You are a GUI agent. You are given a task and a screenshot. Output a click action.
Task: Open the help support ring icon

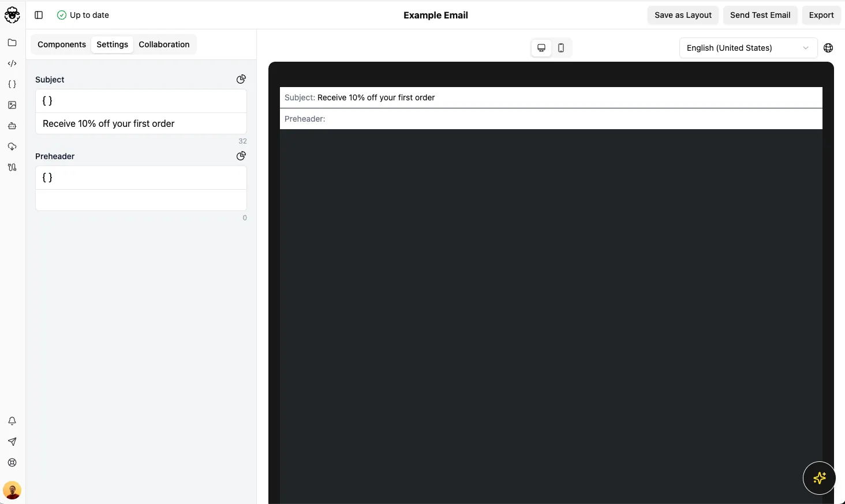12,462
